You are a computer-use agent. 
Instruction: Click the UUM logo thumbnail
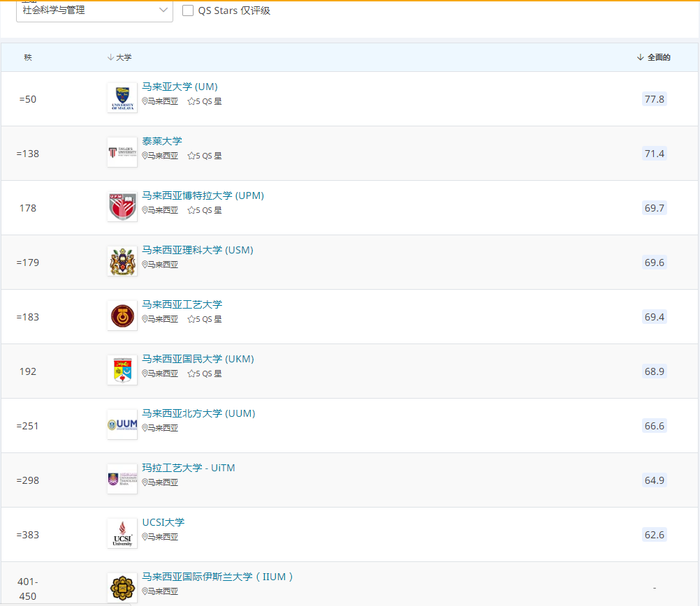[x=122, y=425]
